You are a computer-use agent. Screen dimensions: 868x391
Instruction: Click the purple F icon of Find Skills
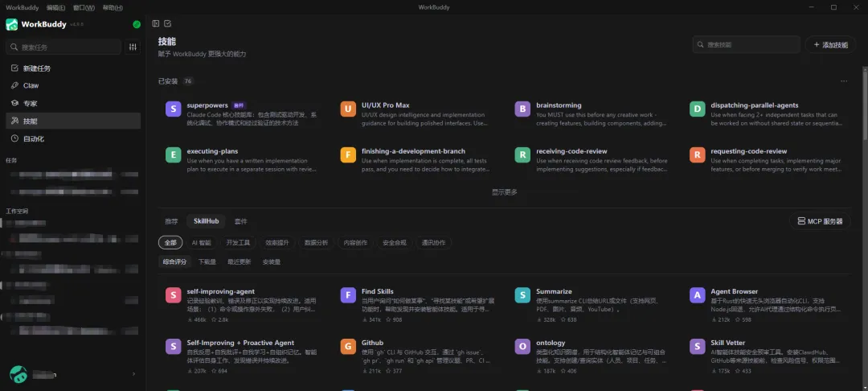coord(348,295)
